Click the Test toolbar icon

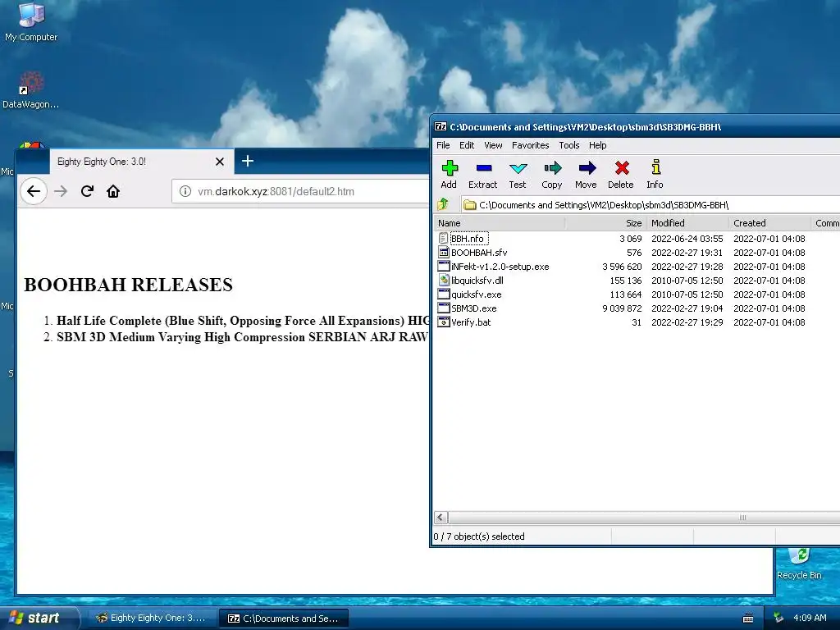[517, 175]
